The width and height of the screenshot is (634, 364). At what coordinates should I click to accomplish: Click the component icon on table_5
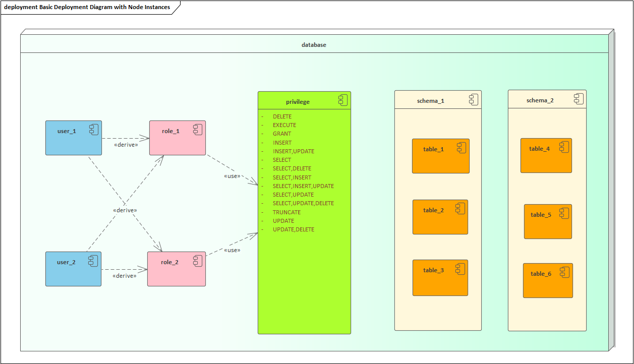(x=564, y=213)
